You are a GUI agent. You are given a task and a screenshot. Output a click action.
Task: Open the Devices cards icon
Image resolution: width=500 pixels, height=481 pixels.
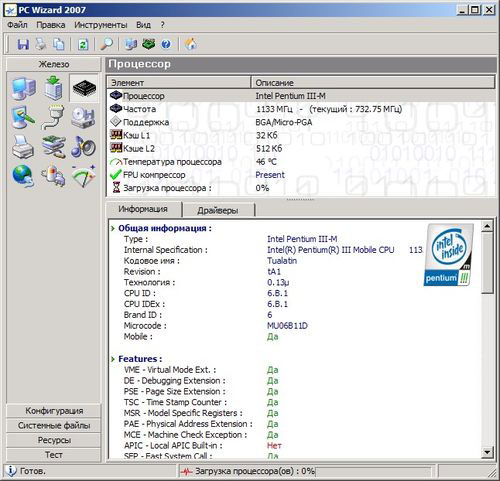[x=53, y=147]
